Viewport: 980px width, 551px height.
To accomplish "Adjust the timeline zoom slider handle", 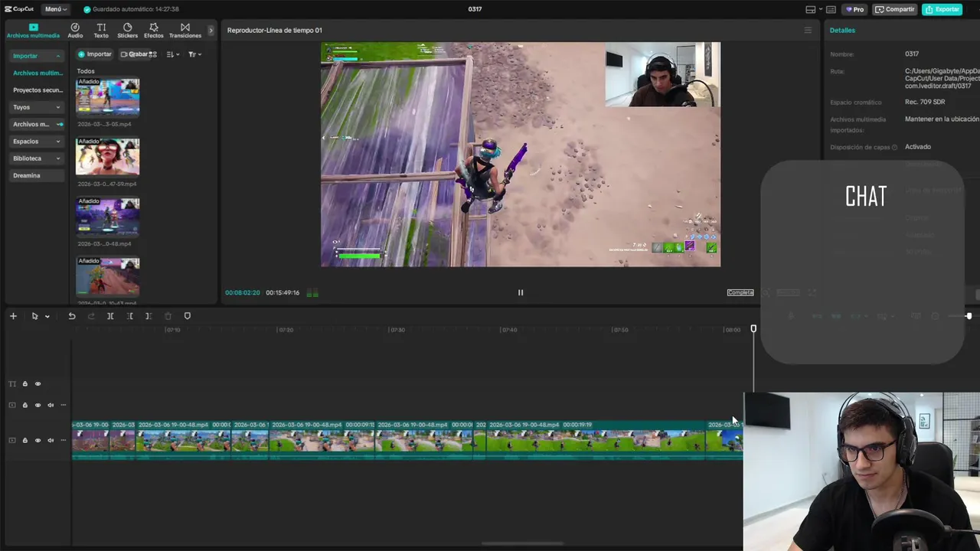I will click(x=969, y=316).
